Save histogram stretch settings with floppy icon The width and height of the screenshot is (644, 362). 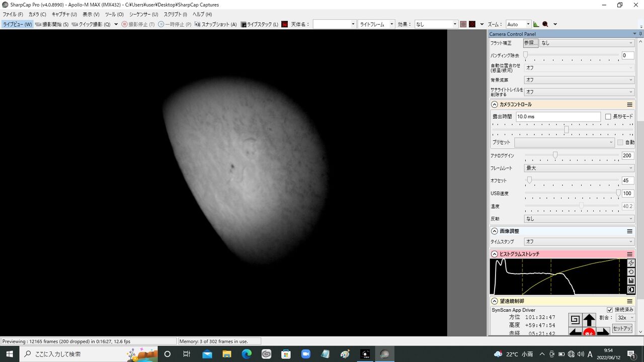pos(631,281)
